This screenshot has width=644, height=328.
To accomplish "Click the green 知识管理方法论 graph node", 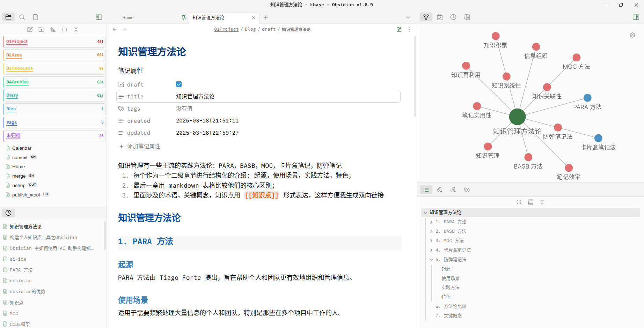I will coord(517,117).
